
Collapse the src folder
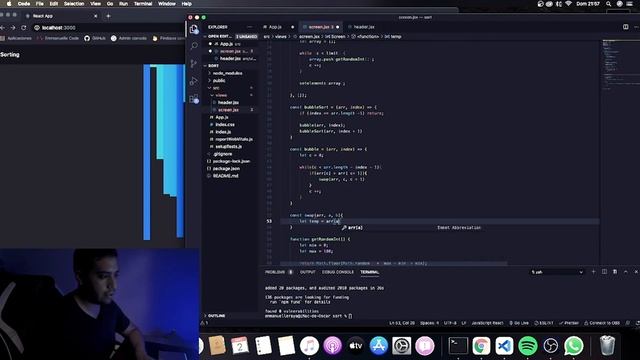(216, 88)
